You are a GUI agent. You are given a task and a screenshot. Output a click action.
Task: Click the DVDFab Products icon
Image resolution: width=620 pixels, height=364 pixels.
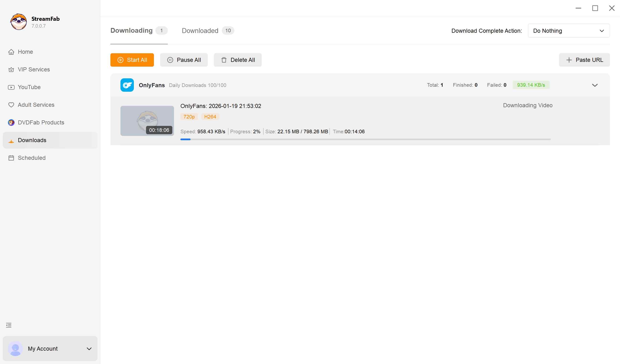click(x=11, y=122)
